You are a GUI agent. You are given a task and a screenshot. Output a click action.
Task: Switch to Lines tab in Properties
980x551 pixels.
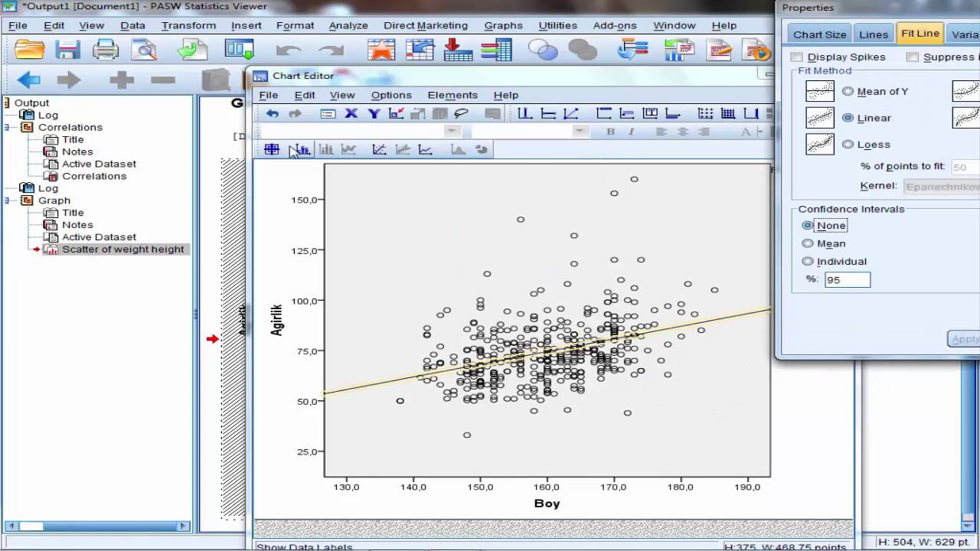click(x=874, y=34)
